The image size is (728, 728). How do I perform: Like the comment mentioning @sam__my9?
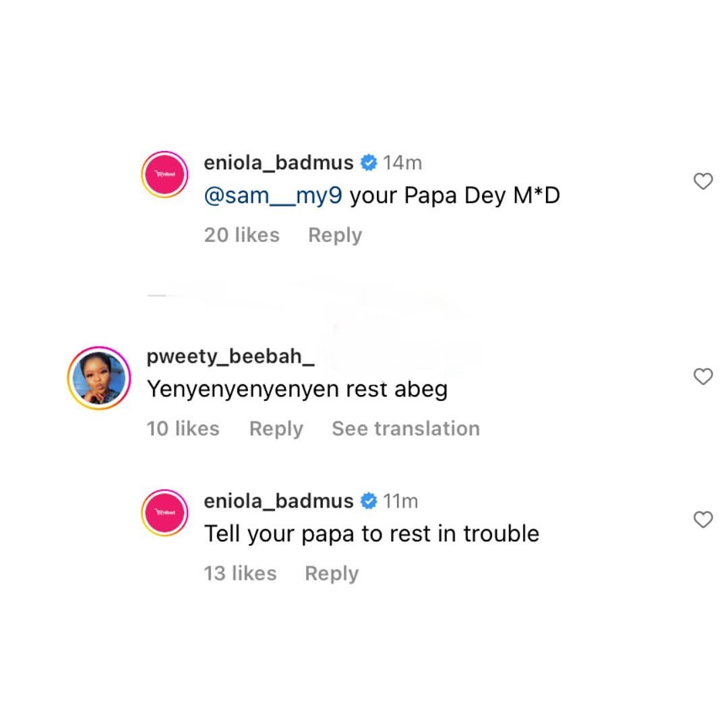pyautogui.click(x=703, y=181)
